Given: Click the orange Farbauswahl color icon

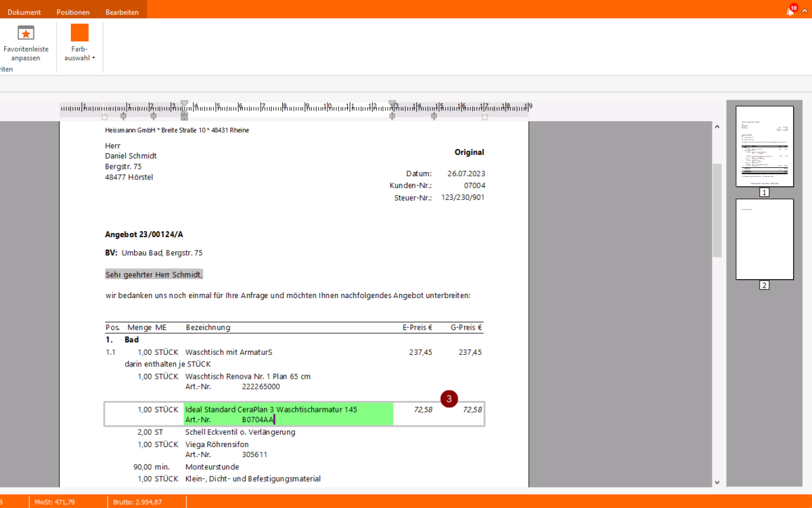Looking at the screenshot, I should tap(78, 32).
